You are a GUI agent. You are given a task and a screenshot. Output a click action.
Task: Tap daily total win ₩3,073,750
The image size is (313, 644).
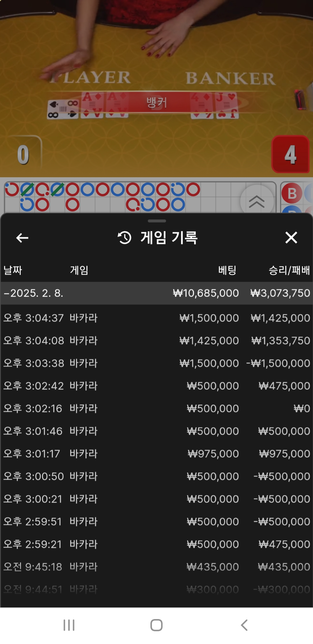(280, 293)
